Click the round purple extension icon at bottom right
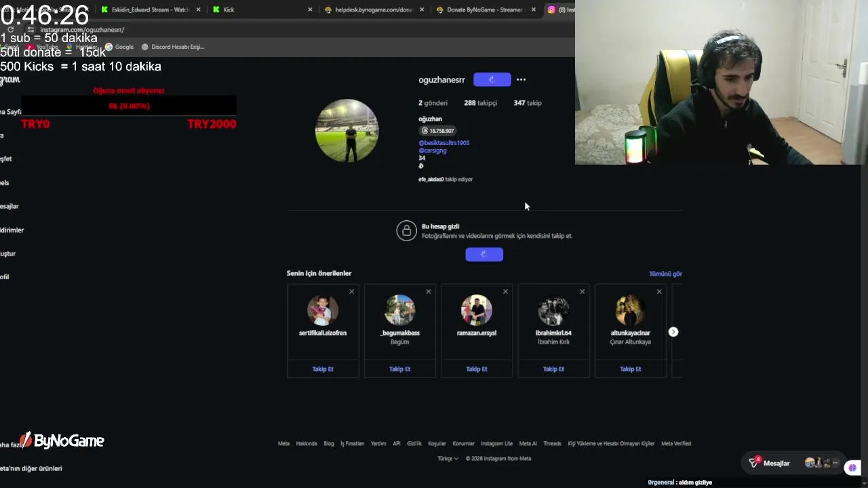The image size is (868, 488). tap(853, 468)
